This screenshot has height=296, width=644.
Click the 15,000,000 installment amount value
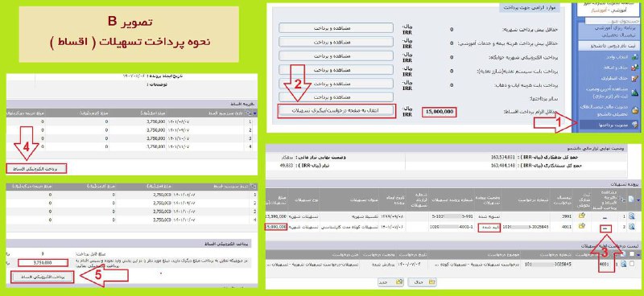439,112
